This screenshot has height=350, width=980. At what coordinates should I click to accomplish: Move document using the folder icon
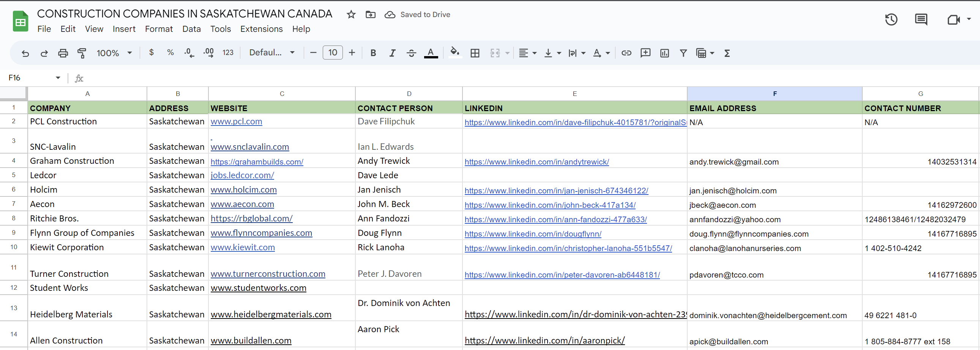pos(370,14)
